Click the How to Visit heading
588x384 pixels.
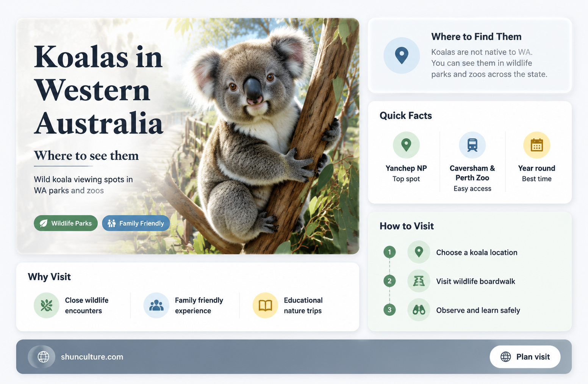tap(407, 226)
